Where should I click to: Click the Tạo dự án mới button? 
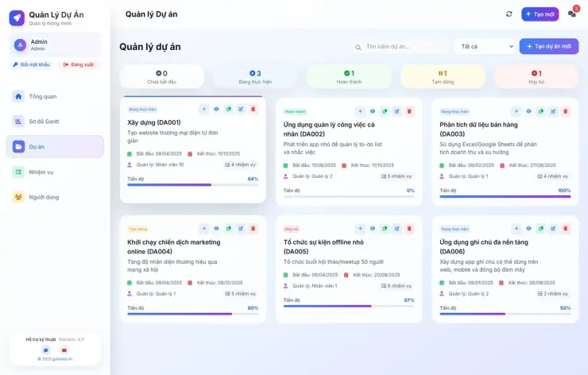click(x=548, y=47)
